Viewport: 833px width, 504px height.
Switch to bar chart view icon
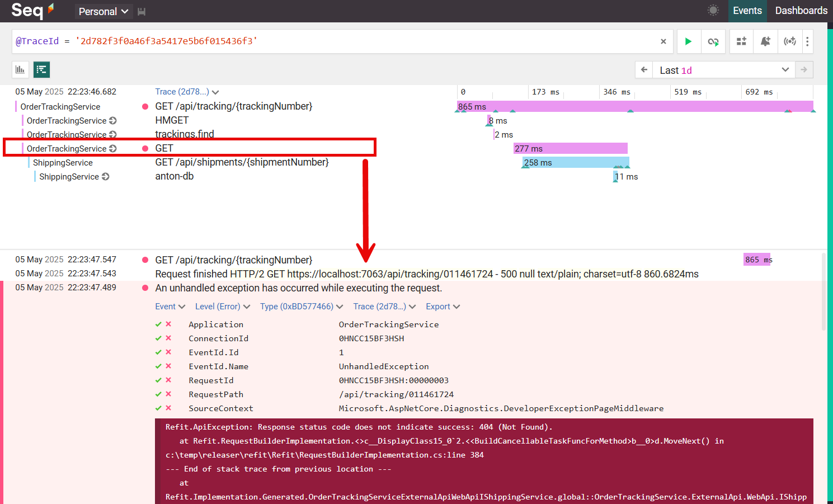(x=20, y=69)
